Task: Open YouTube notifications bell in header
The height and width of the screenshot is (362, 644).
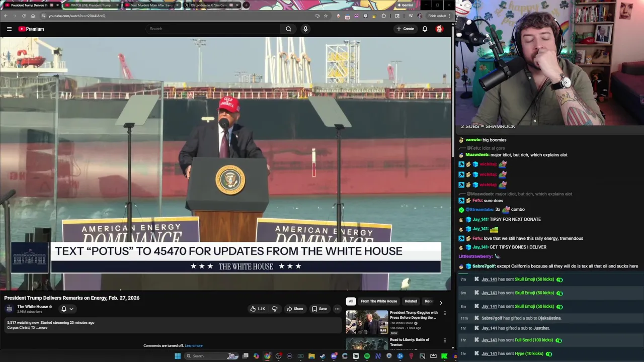Action: [x=425, y=29]
